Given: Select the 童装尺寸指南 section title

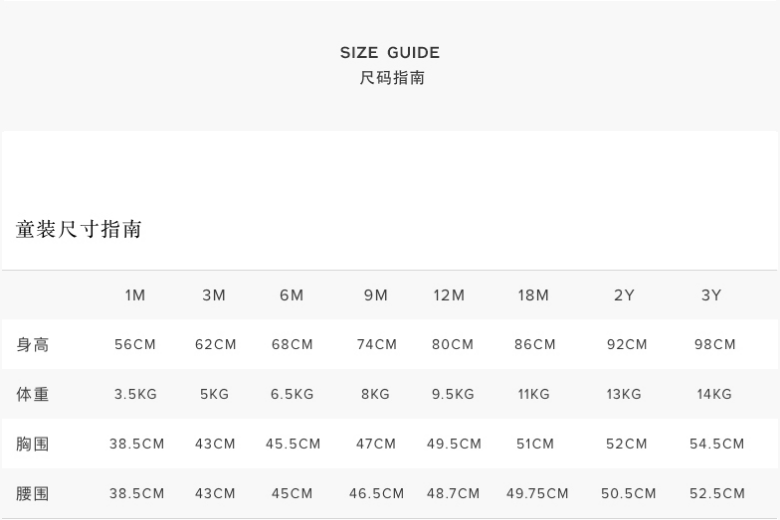Looking at the screenshot, I should pos(79,229).
